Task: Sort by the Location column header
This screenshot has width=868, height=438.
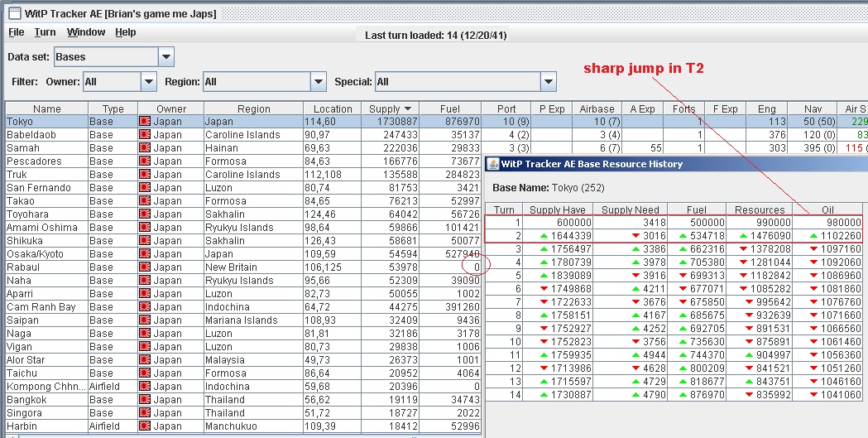Action: (x=332, y=108)
